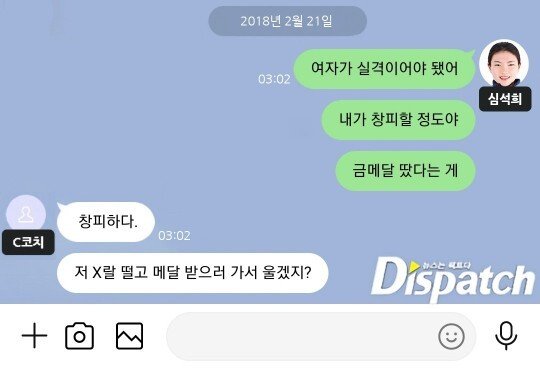
Task: Click the 03:02 timestamp beside the green bubble
Action: point(274,79)
